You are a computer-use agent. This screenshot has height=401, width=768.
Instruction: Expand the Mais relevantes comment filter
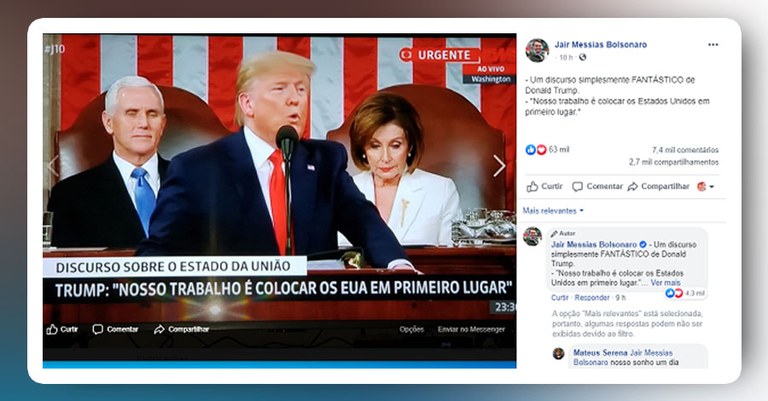(553, 211)
